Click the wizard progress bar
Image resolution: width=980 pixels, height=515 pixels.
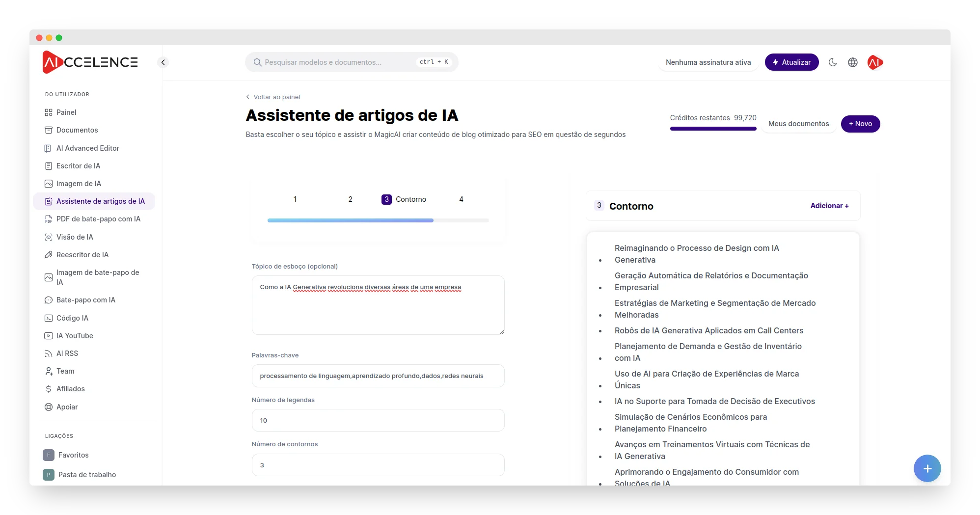378,220
